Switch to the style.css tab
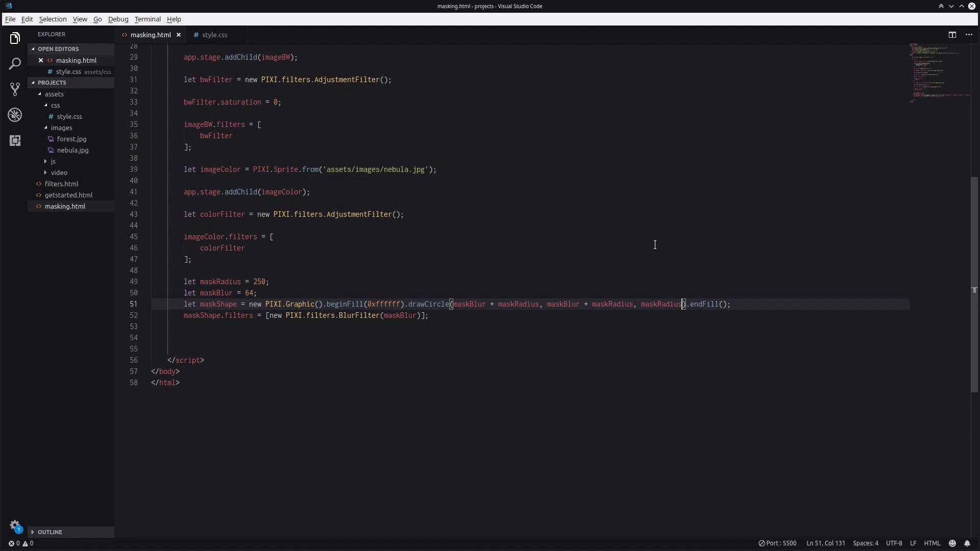The width and height of the screenshot is (980, 551). click(x=215, y=35)
